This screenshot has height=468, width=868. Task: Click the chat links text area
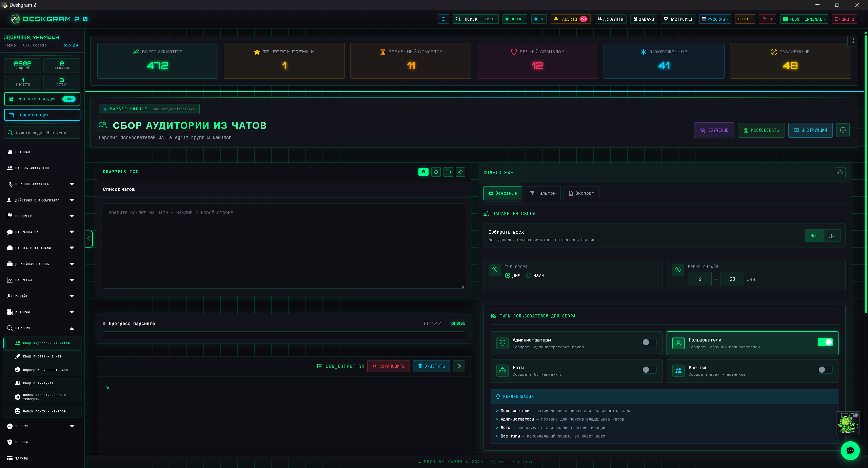pos(284,246)
